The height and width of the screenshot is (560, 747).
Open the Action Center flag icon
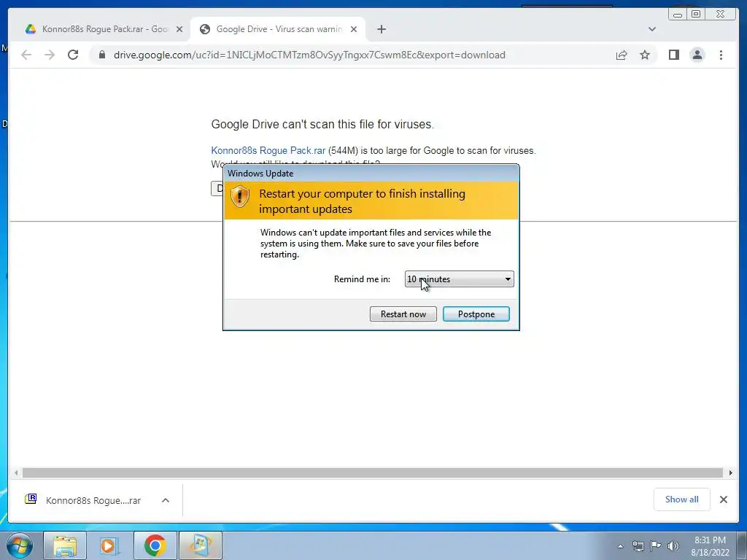[656, 546]
